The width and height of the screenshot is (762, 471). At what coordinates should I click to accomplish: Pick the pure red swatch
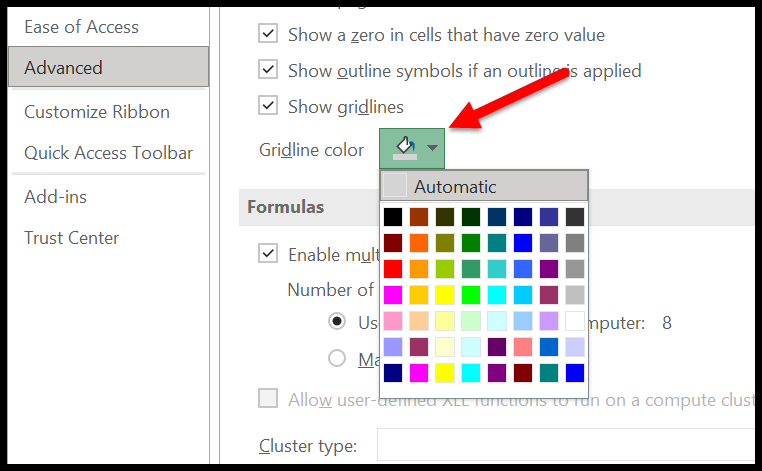coord(393,269)
